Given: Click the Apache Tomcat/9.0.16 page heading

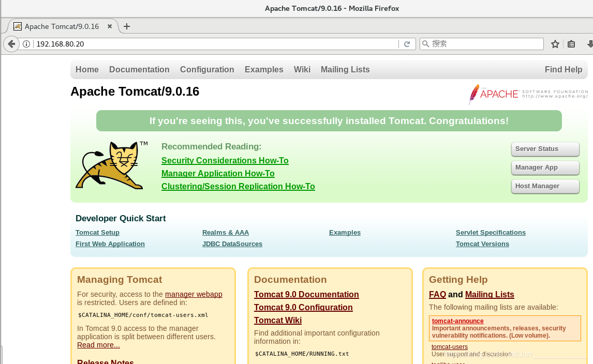Looking at the screenshot, I should point(135,92).
